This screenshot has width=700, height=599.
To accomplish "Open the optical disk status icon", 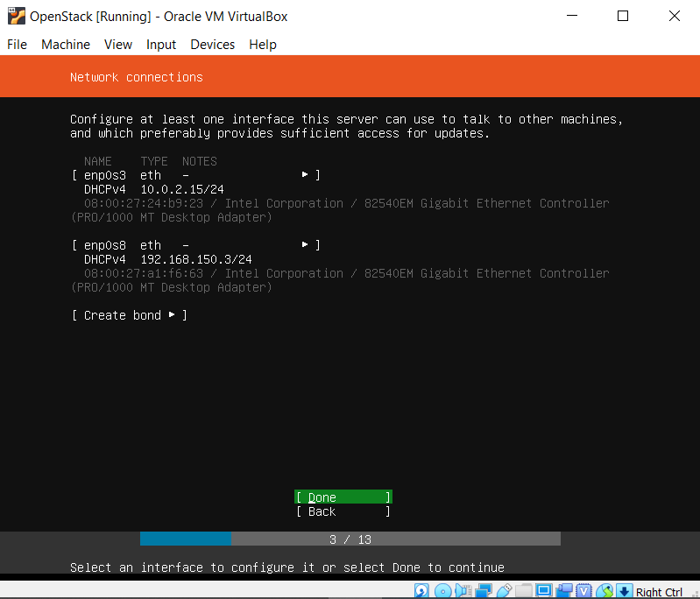I will click(x=442, y=591).
